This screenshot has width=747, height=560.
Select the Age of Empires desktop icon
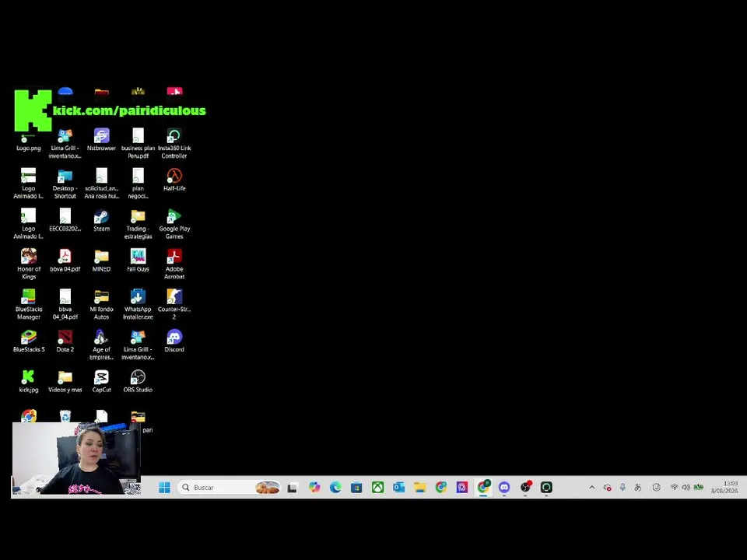click(101, 345)
